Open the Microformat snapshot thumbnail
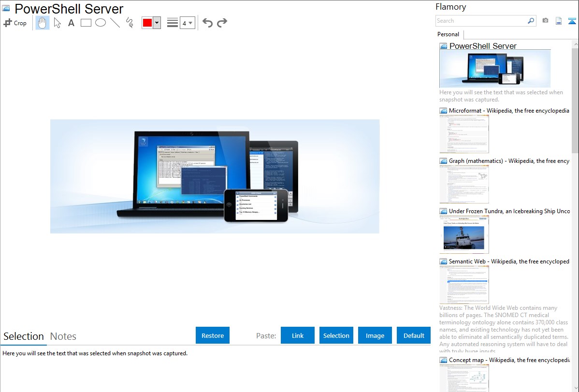 [464, 134]
